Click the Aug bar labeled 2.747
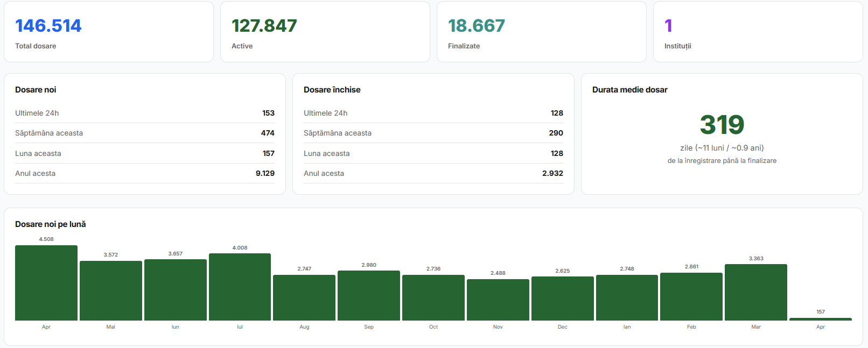868x348 pixels. coord(304,298)
